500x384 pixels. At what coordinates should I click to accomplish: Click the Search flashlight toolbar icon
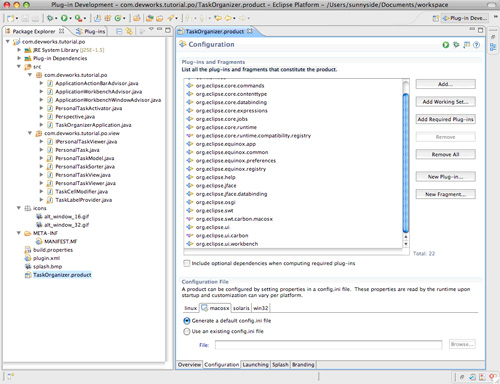(170, 18)
